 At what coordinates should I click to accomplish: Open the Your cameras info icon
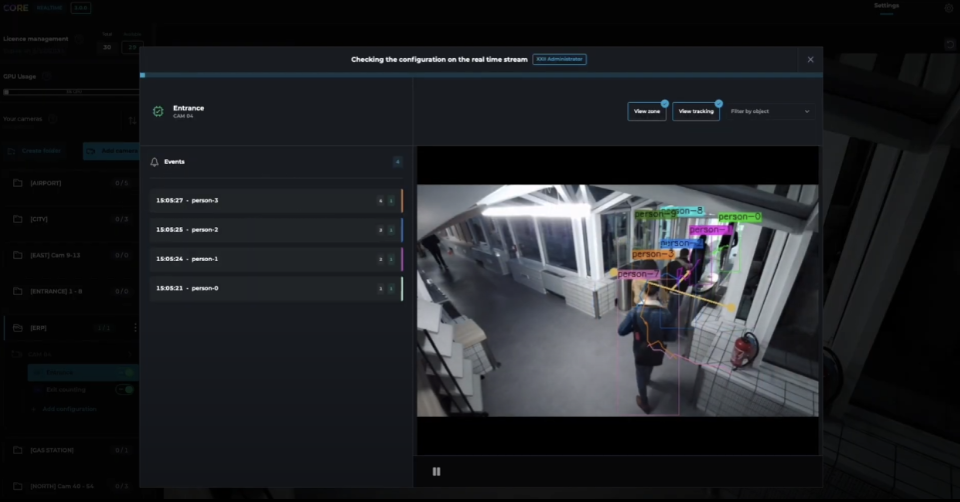(x=52, y=119)
